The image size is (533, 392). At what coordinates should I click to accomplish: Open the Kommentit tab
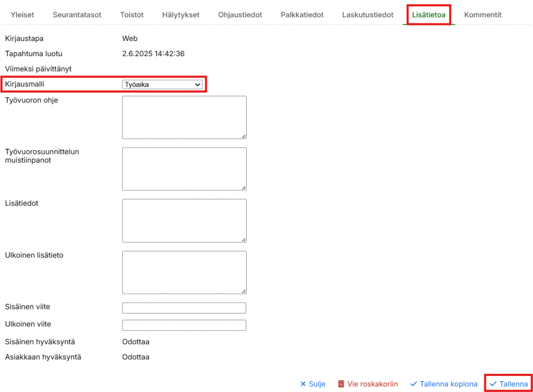pos(483,15)
